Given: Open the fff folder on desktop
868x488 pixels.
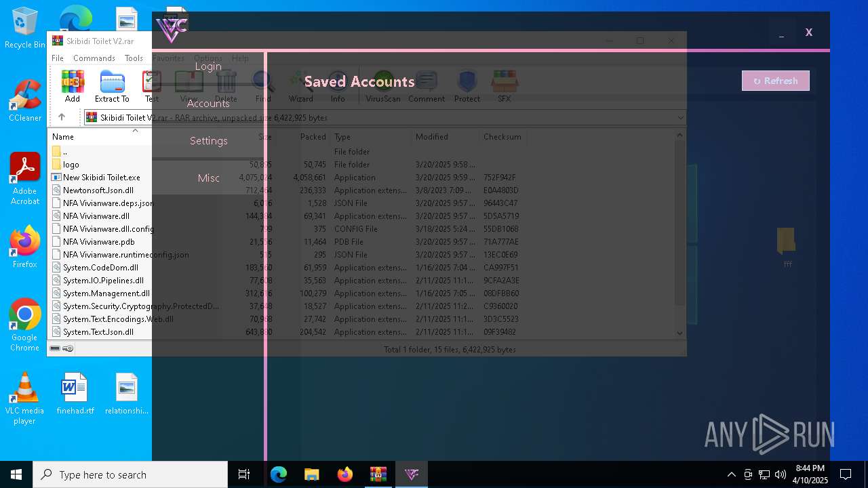Looking at the screenshot, I should pos(787,247).
